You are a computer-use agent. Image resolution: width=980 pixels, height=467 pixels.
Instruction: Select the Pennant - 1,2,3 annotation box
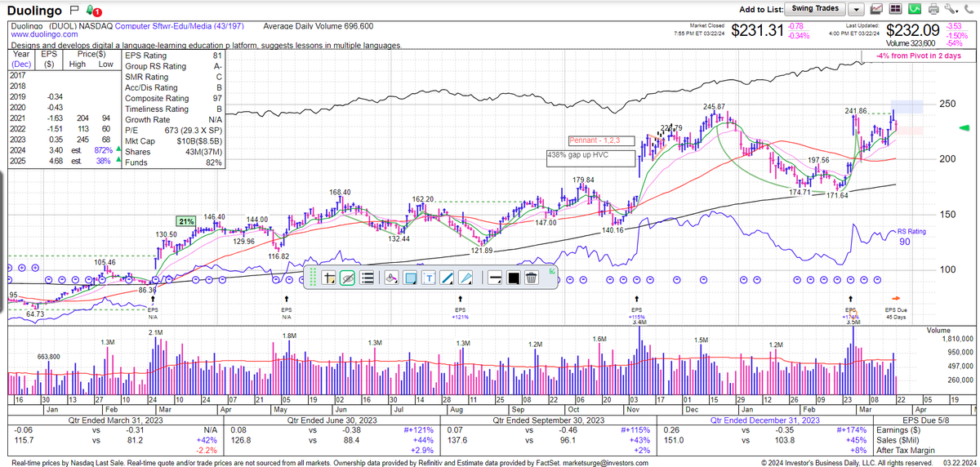tap(602, 140)
